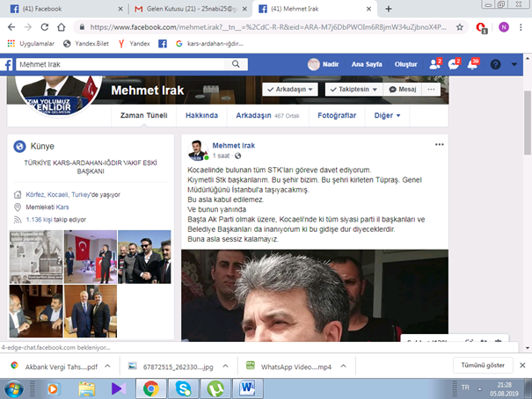Click the 1 saat post timestamp
This screenshot has width=532, height=399.
pyautogui.click(x=222, y=156)
